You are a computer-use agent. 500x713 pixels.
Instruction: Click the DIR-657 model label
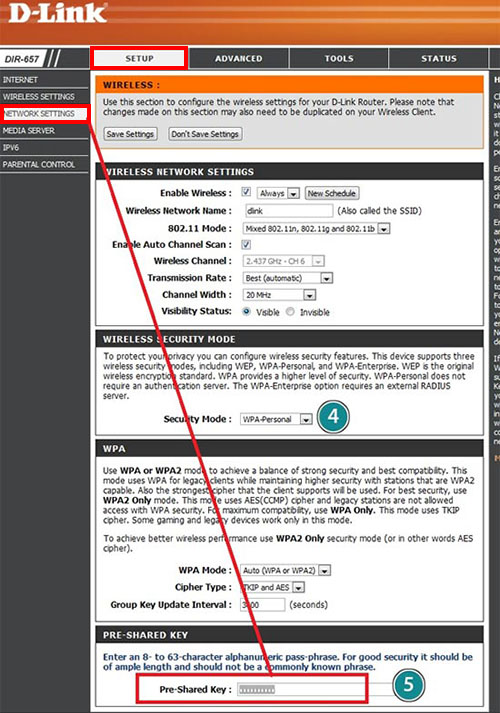[x=22, y=59]
